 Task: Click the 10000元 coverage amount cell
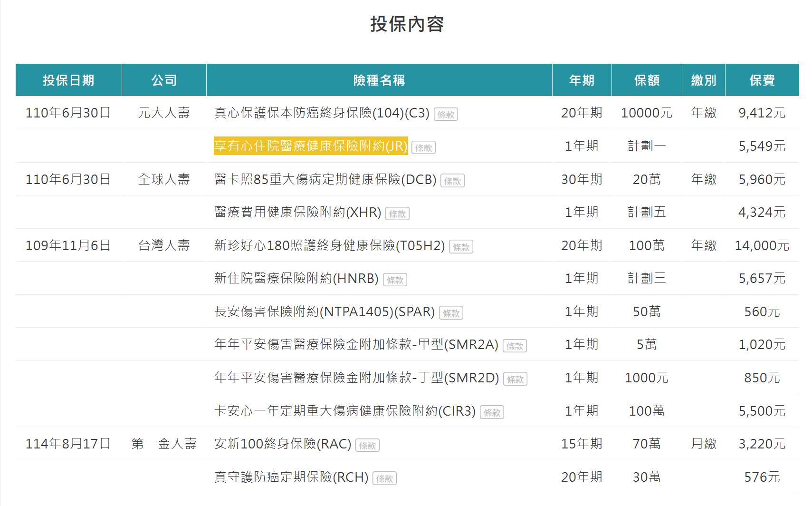point(647,113)
